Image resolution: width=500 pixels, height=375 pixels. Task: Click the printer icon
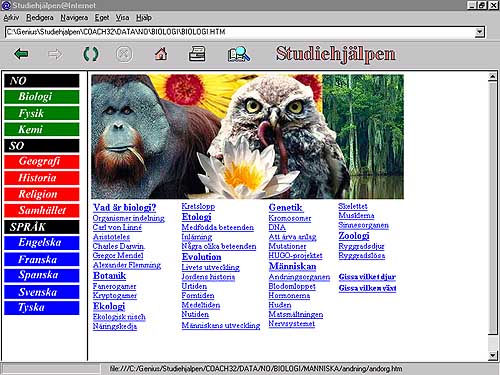(x=197, y=54)
